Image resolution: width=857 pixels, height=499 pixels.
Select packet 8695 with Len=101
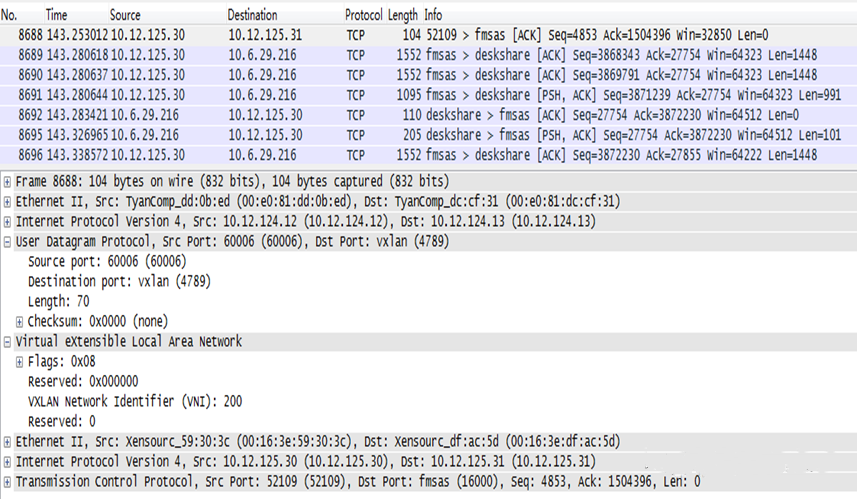pyautogui.click(x=428, y=135)
